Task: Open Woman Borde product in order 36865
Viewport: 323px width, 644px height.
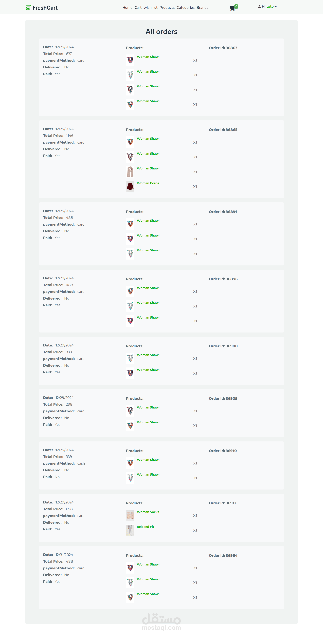Action: coord(148,183)
